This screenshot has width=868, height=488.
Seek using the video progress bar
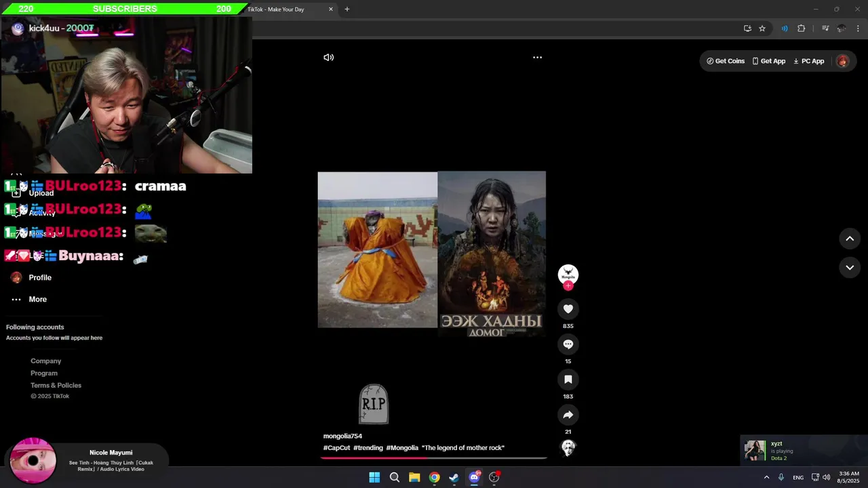pyautogui.click(x=433, y=458)
